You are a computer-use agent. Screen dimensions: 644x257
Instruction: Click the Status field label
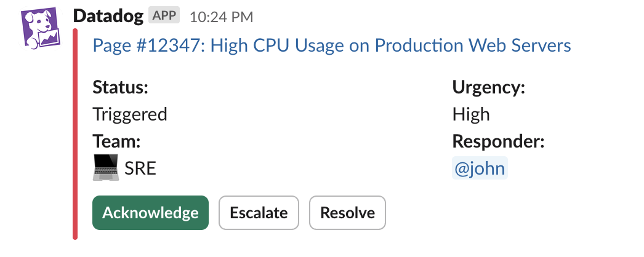click(x=120, y=87)
